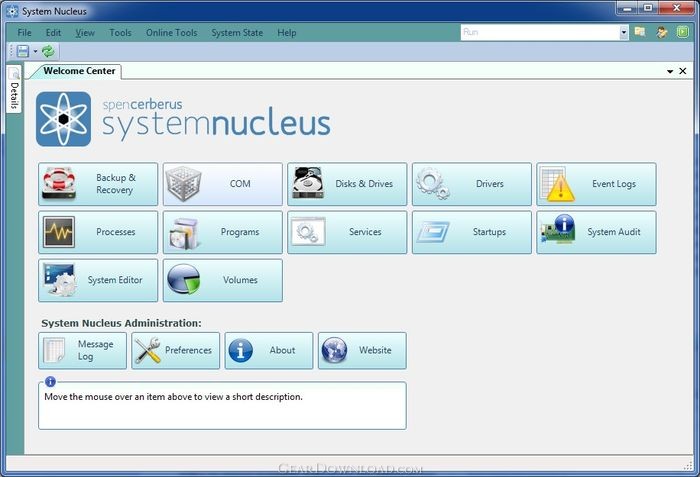700x477 pixels.
Task: Click the systemnucleus atom logo
Action: click(63, 119)
